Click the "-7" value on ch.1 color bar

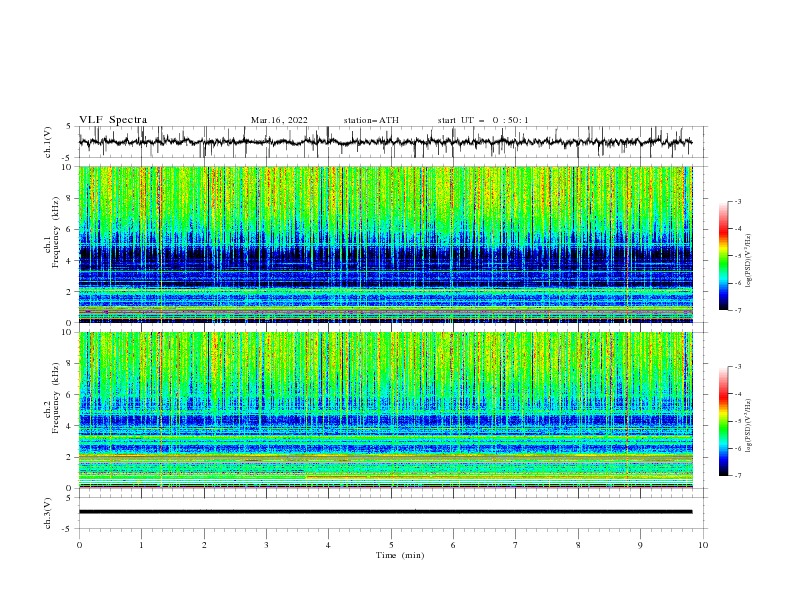coord(738,310)
